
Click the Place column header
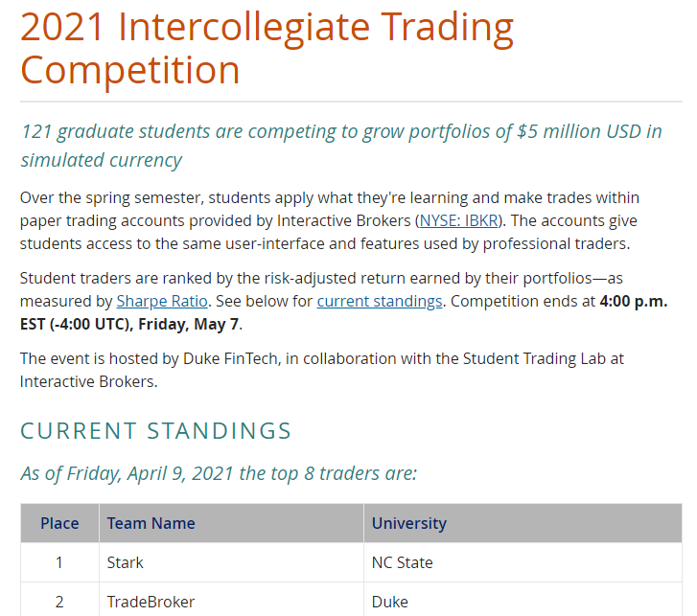click(x=59, y=523)
